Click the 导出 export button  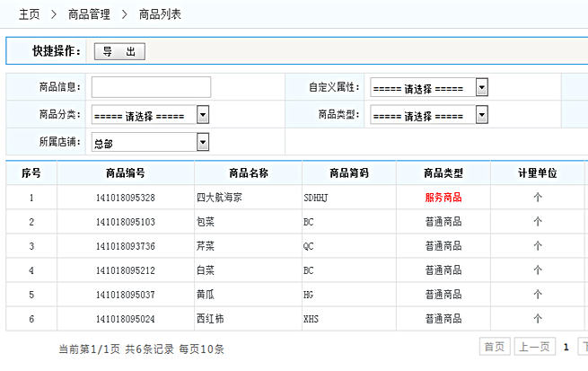[x=118, y=52]
